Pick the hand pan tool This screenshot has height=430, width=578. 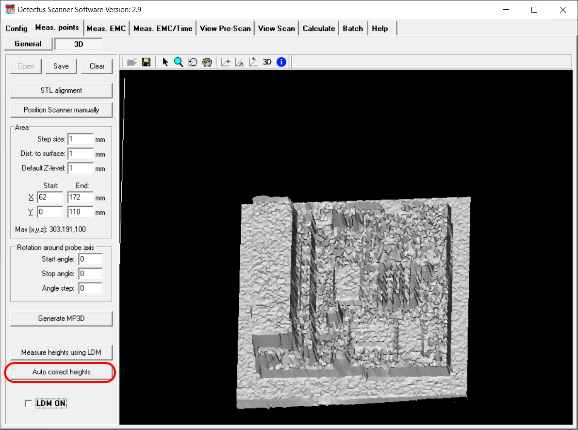(207, 62)
